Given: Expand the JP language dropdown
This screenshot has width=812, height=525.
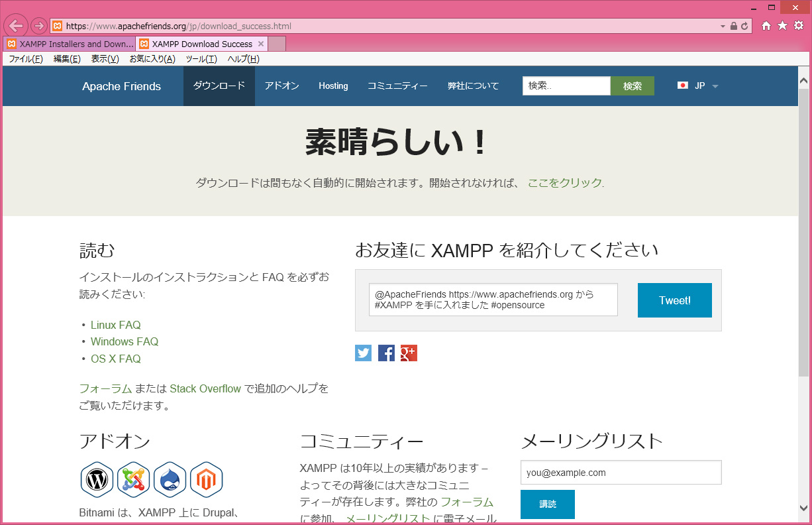Looking at the screenshot, I should pyautogui.click(x=715, y=86).
